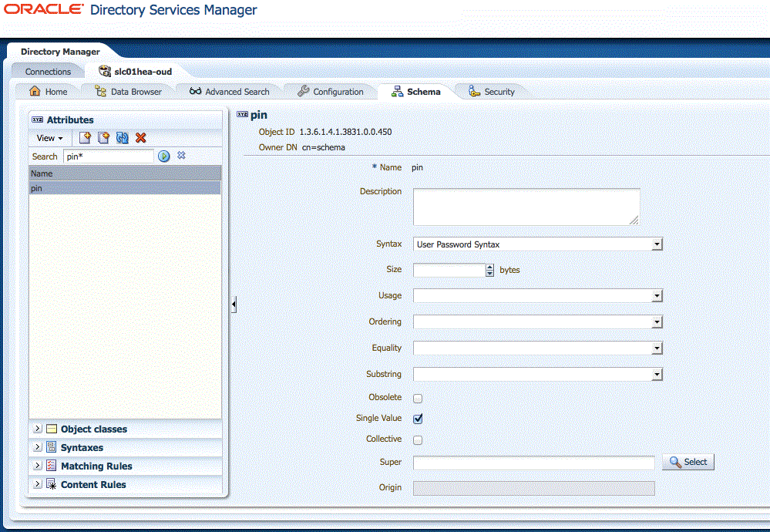770x532 pixels.
Task: Switch to the Connections tab
Action: (x=48, y=72)
